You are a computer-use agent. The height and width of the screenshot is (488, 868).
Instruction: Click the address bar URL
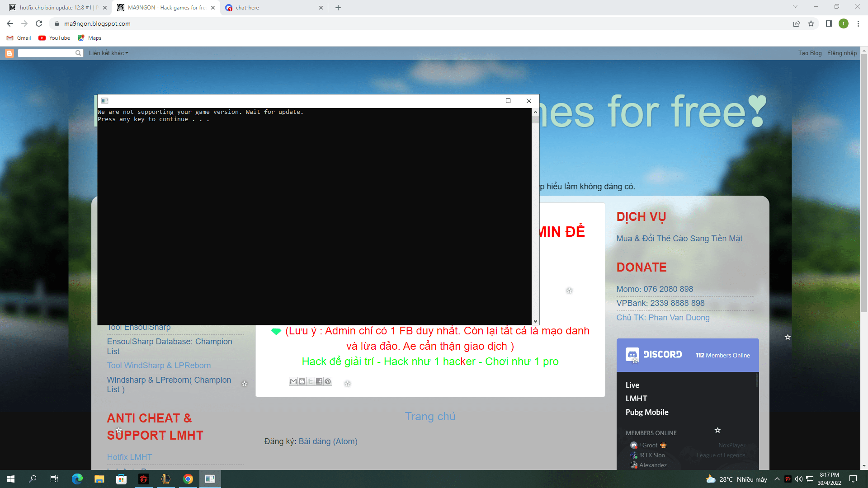97,23
